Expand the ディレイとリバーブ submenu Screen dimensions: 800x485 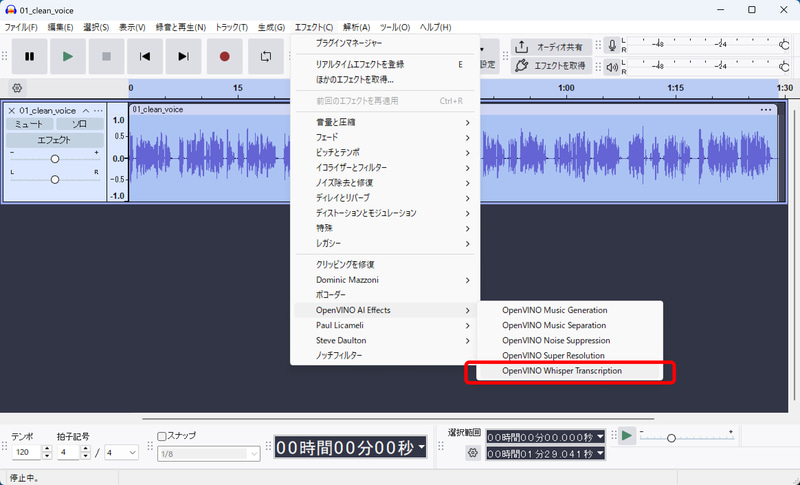point(385,198)
